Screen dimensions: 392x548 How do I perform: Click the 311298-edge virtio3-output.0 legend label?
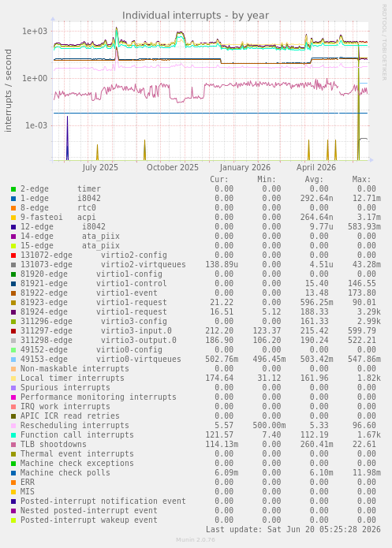99,340
